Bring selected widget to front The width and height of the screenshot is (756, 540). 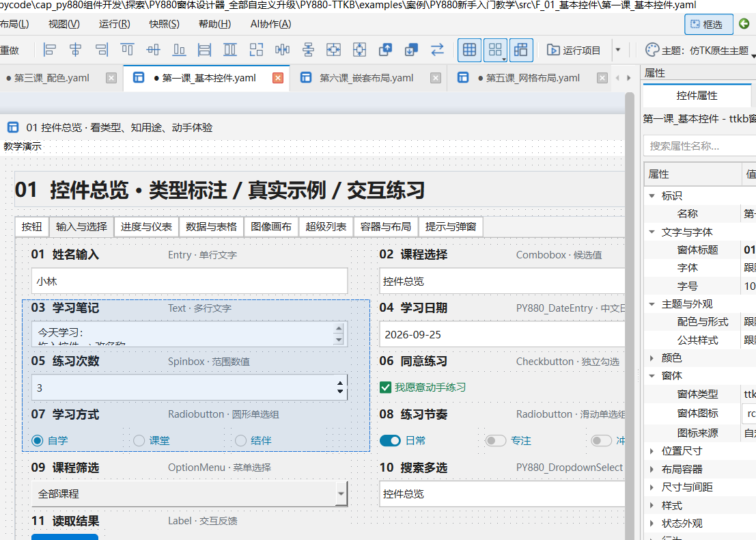(x=386, y=50)
